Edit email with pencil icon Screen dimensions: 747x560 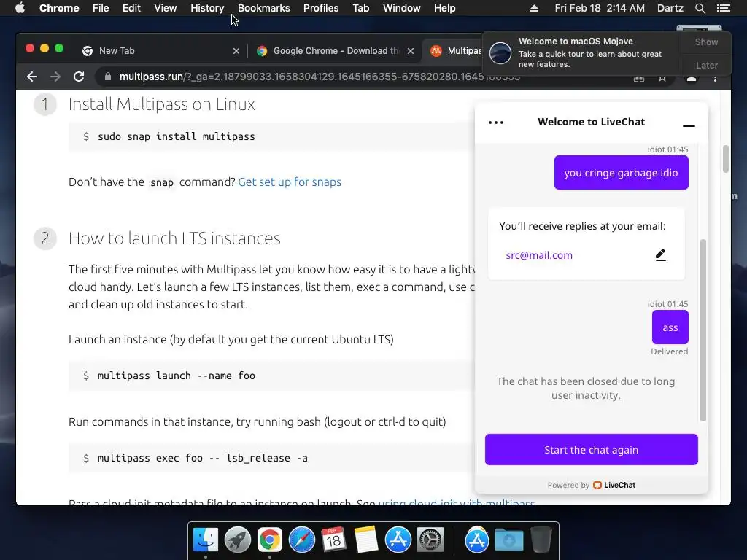(x=660, y=254)
